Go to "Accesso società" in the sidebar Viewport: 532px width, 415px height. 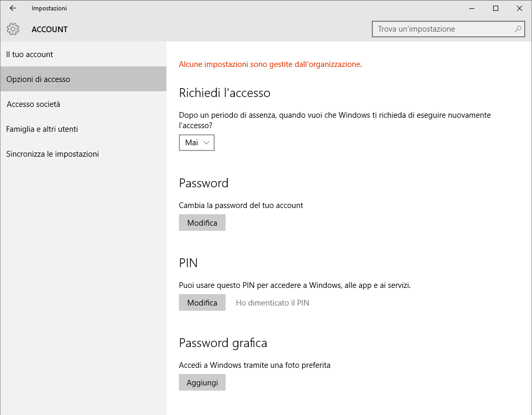tap(33, 104)
